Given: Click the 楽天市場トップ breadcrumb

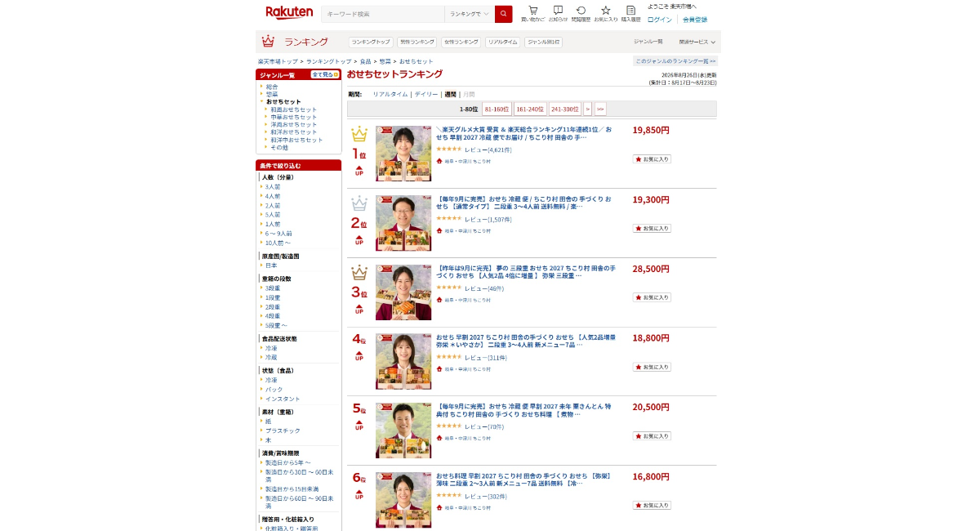Looking at the screenshot, I should coord(278,61).
